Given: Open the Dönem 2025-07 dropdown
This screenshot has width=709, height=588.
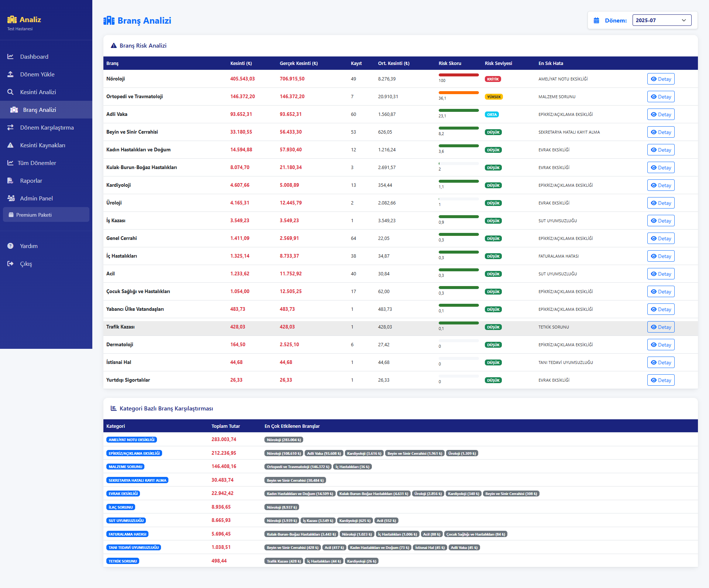Looking at the screenshot, I should pyautogui.click(x=661, y=20).
